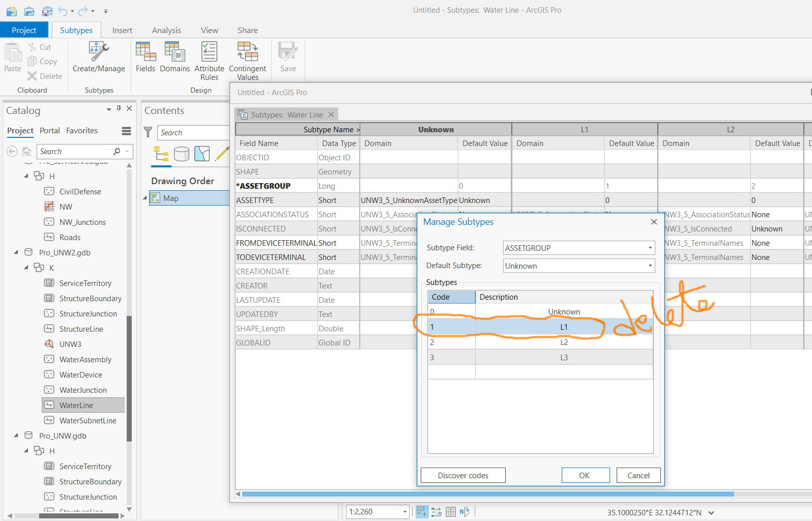Viewport: 812px width, 521px height.
Task: Switch to the Share ribbon tab
Action: click(x=248, y=30)
